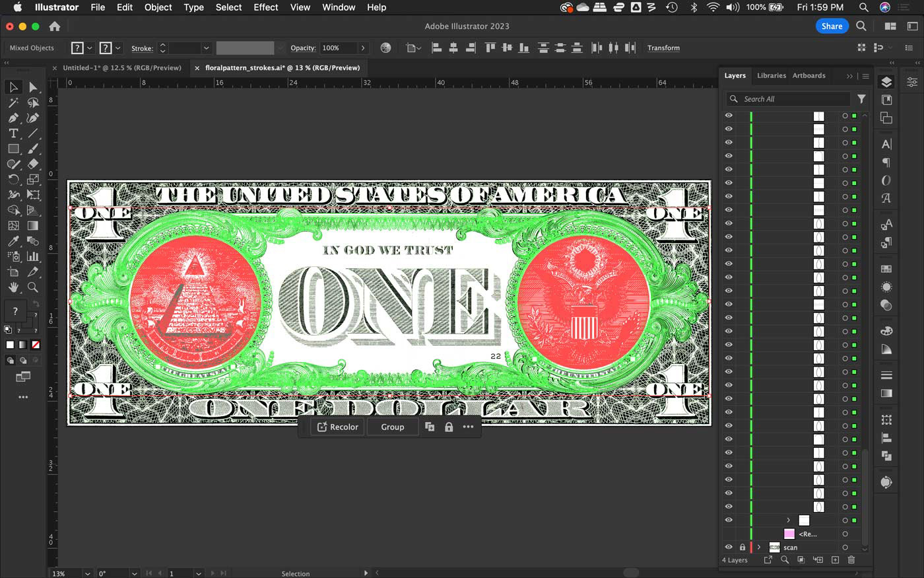This screenshot has height=578, width=924.
Task: Toggle visibility eye of scan layer
Action: point(729,547)
